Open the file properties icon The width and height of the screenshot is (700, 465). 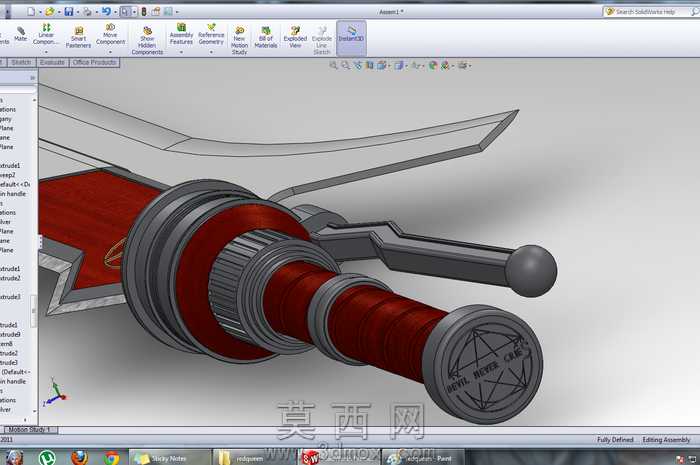tap(155, 12)
